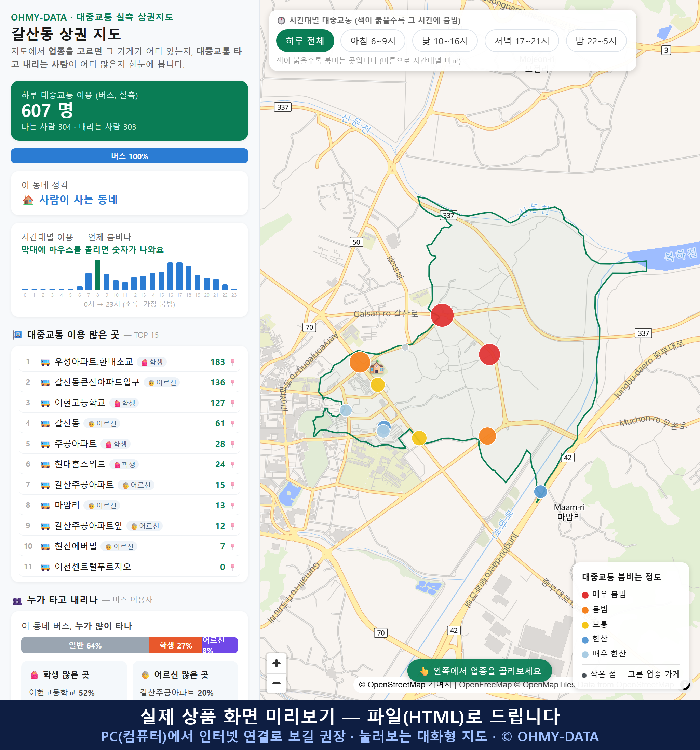The height and width of the screenshot is (750, 700).
Task: Click the 어르신 많은 곳 card
Action: [x=185, y=680]
